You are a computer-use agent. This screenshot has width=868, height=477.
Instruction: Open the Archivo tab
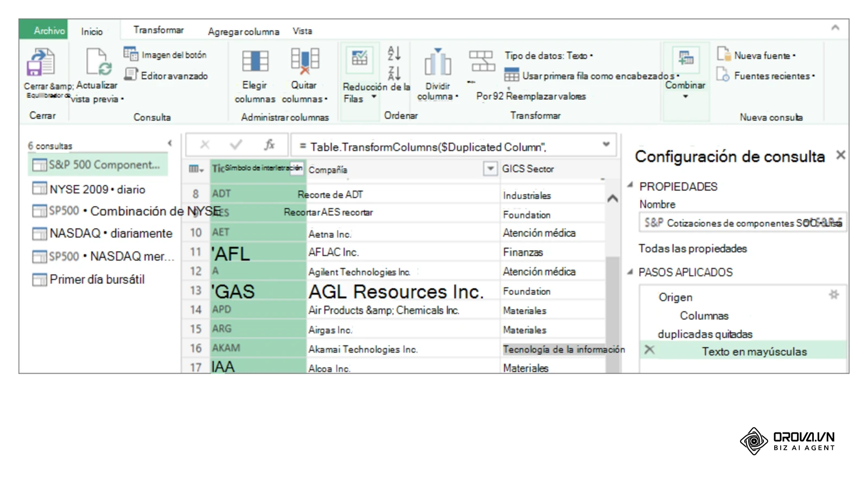click(44, 30)
